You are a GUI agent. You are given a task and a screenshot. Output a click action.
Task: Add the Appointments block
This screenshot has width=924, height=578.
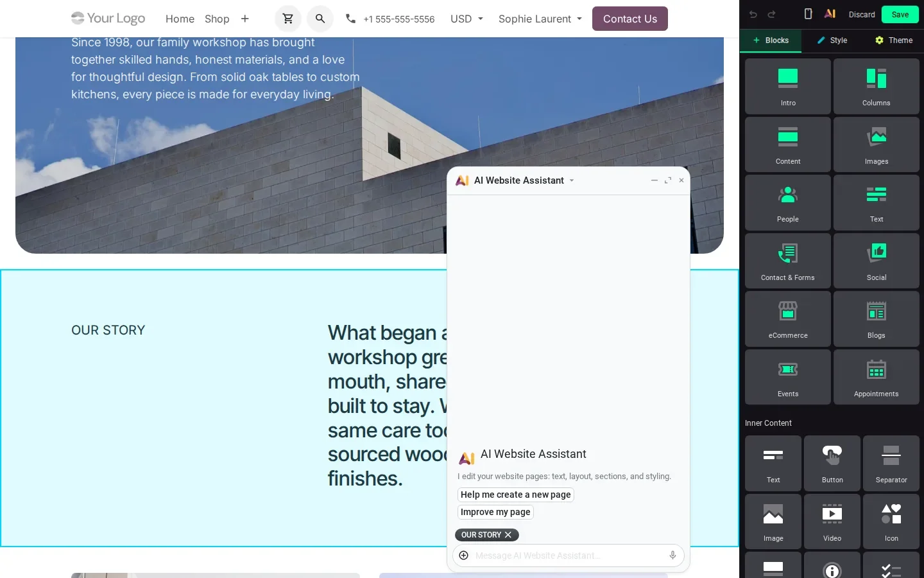(x=877, y=377)
